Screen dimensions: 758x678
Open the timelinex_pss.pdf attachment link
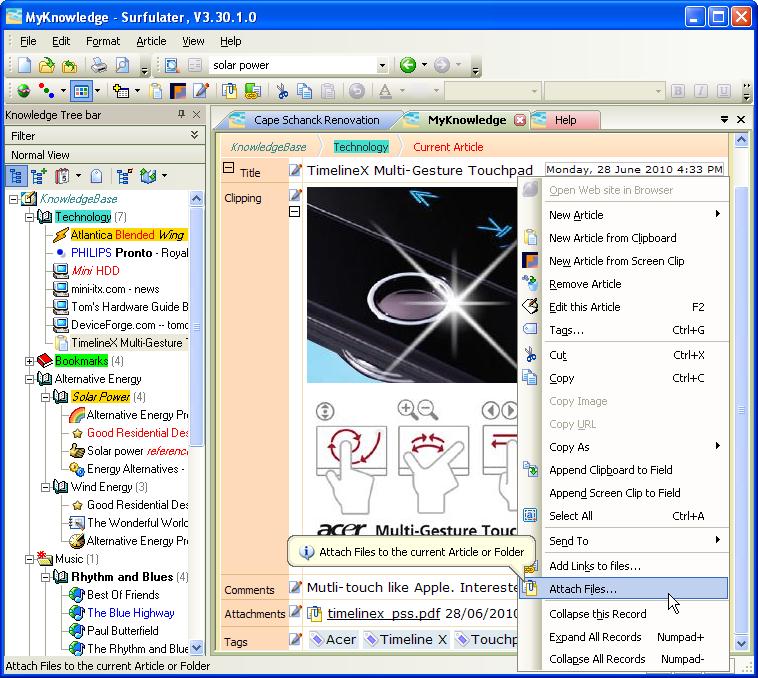(x=383, y=613)
